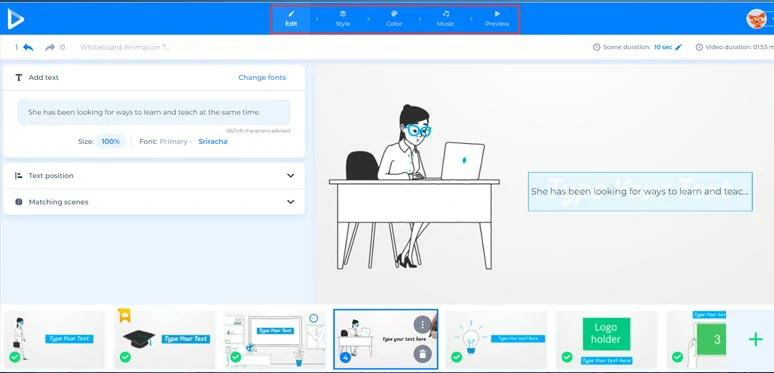Add a new scene with plus icon

click(755, 339)
